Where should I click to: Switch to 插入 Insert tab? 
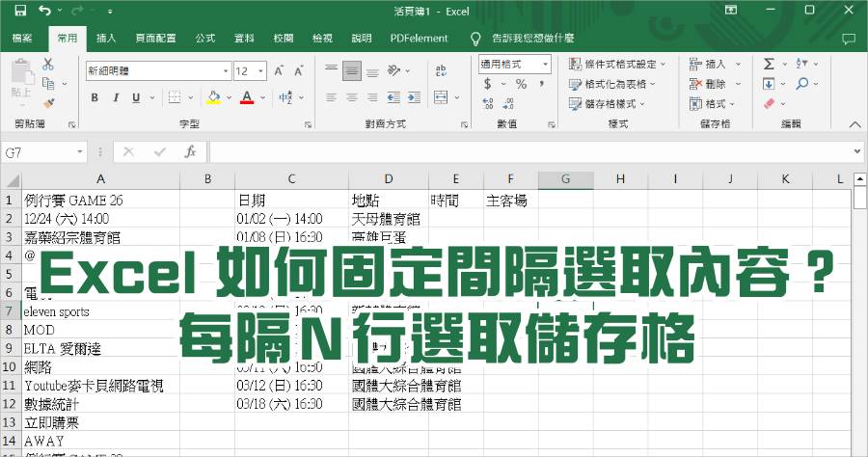pos(106,39)
